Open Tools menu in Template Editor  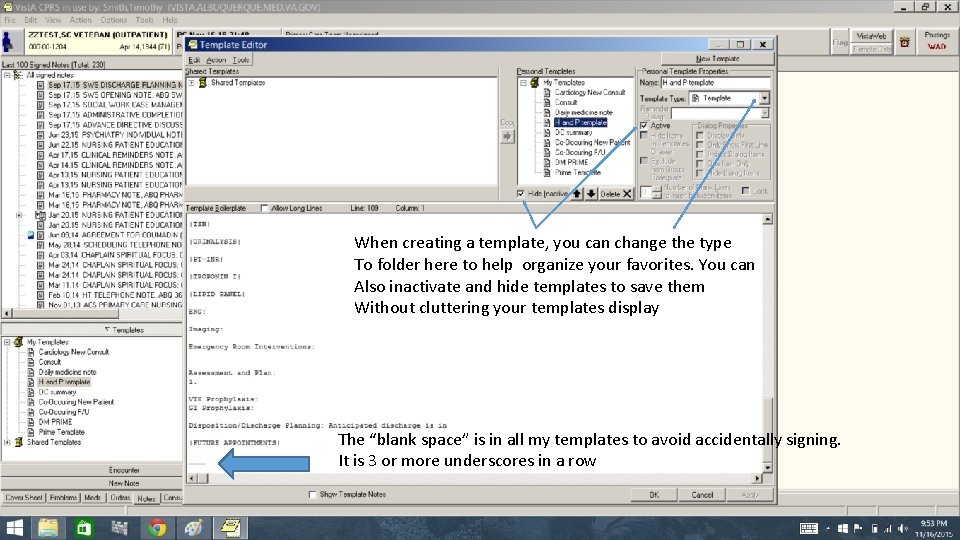tap(241, 60)
